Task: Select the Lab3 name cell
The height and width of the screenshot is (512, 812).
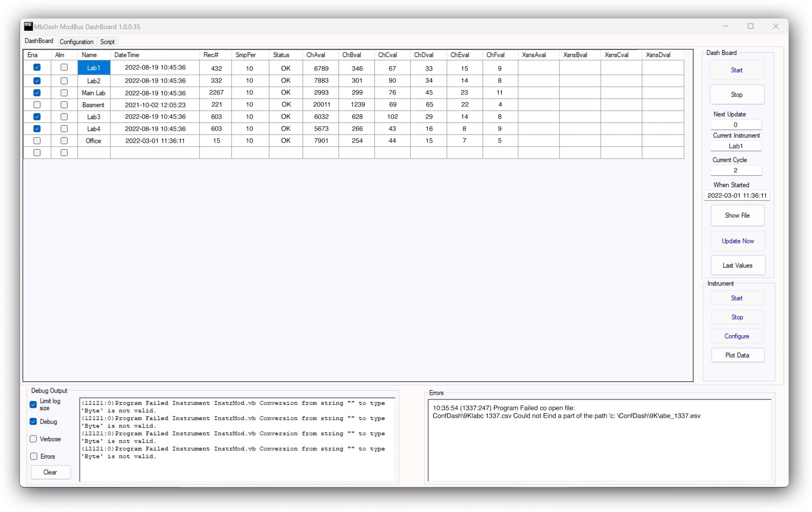Action: pyautogui.click(x=93, y=117)
